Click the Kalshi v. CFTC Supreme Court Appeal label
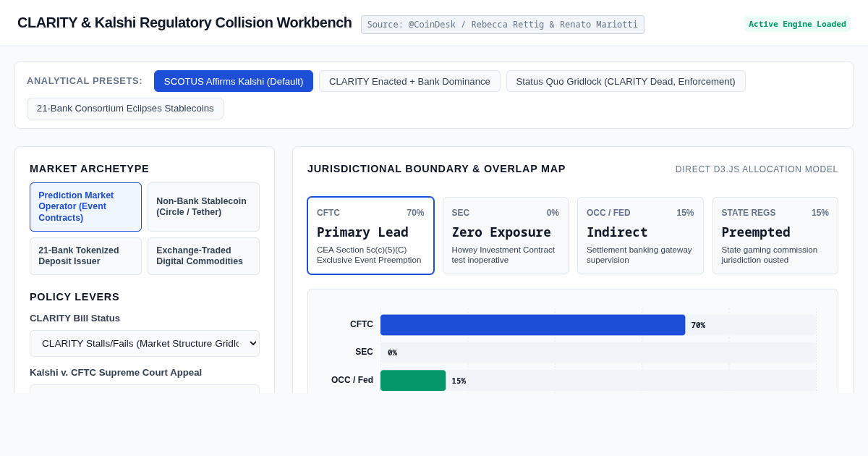The width and height of the screenshot is (868, 456). 116,373
